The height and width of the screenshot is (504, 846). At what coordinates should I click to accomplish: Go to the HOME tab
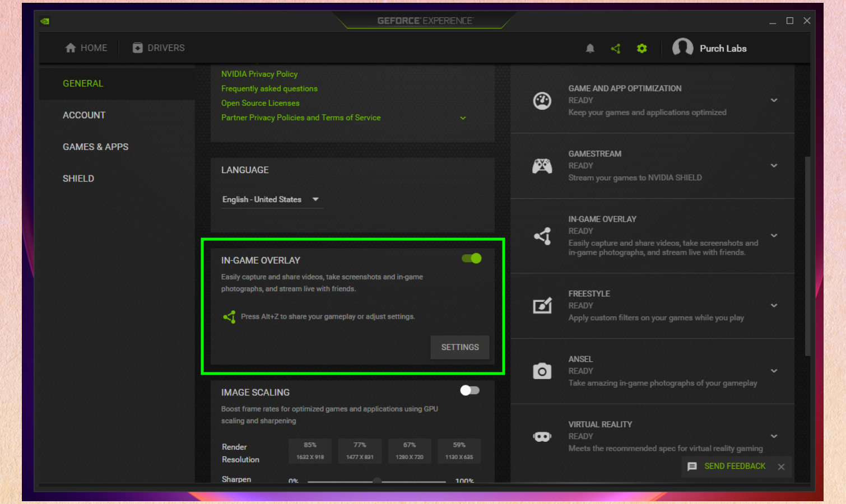pos(86,48)
